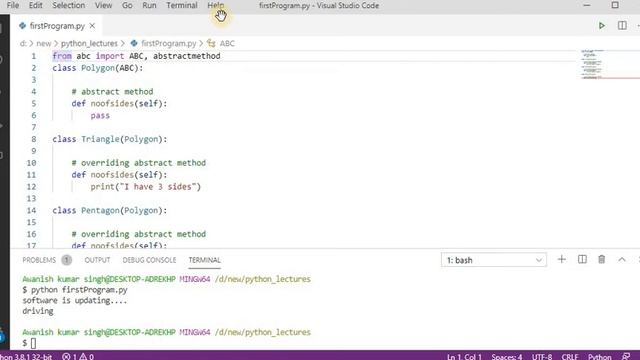Open the Run menu
The image size is (640, 360).
click(149, 5)
